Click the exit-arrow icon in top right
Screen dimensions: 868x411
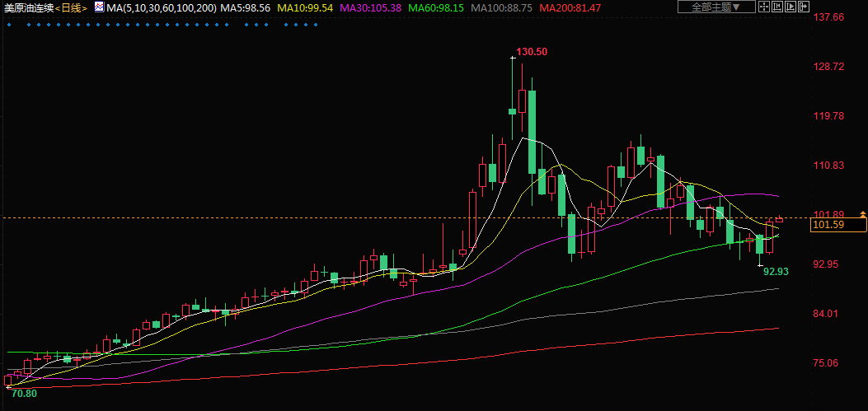pos(802,7)
